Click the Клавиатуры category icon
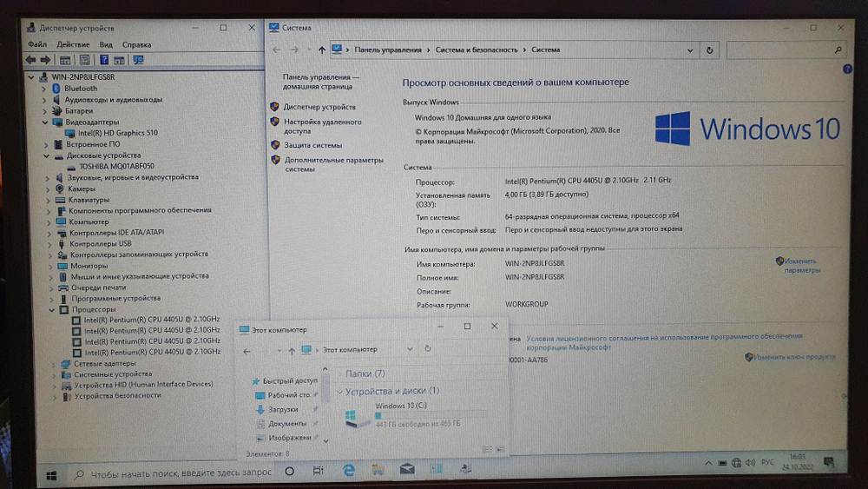 point(61,200)
